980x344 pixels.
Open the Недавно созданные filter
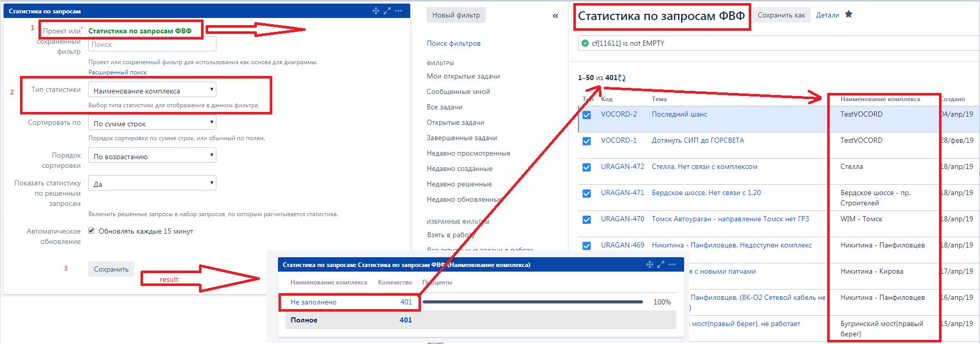tap(459, 168)
